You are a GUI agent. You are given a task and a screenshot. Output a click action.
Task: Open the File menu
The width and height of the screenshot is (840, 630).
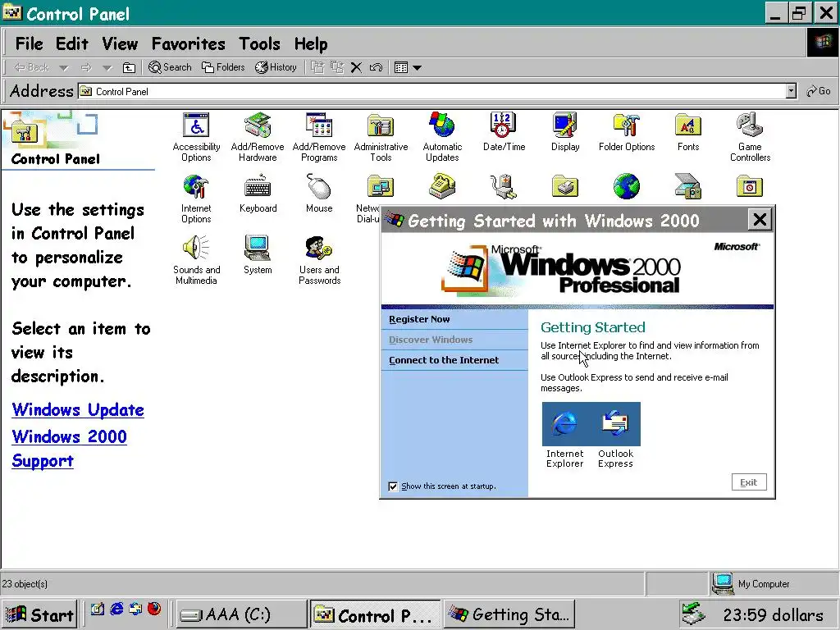(x=29, y=43)
